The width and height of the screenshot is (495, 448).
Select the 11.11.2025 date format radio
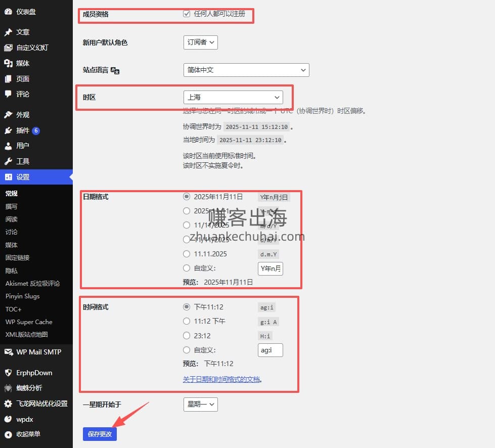187,254
